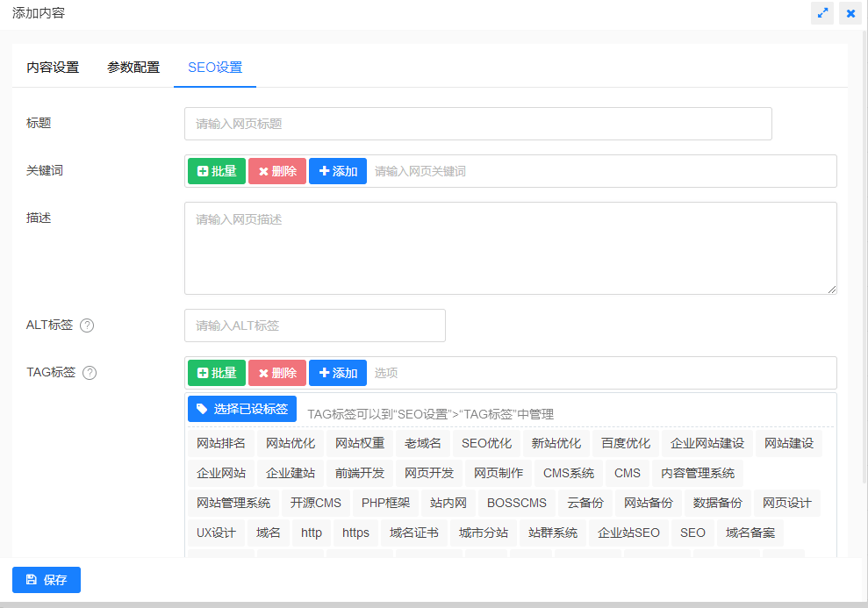
Task: Focus the ALT标签 input field
Action: click(x=314, y=325)
